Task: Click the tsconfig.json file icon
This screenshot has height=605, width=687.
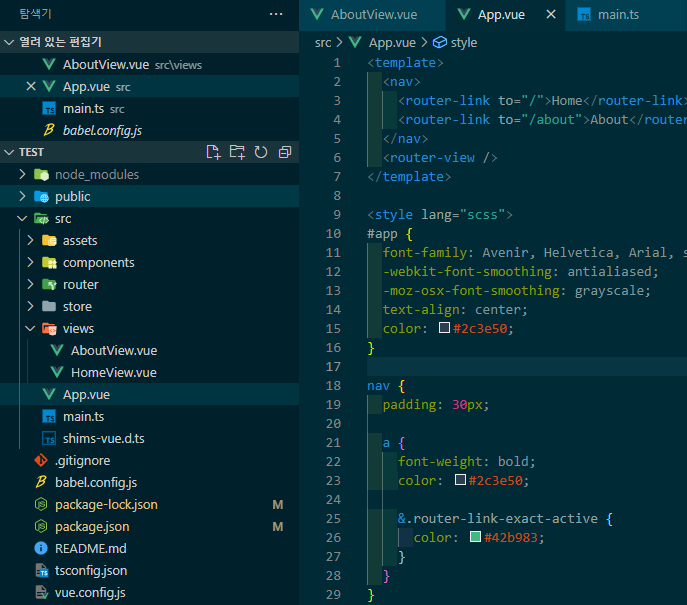Action: (x=42, y=570)
